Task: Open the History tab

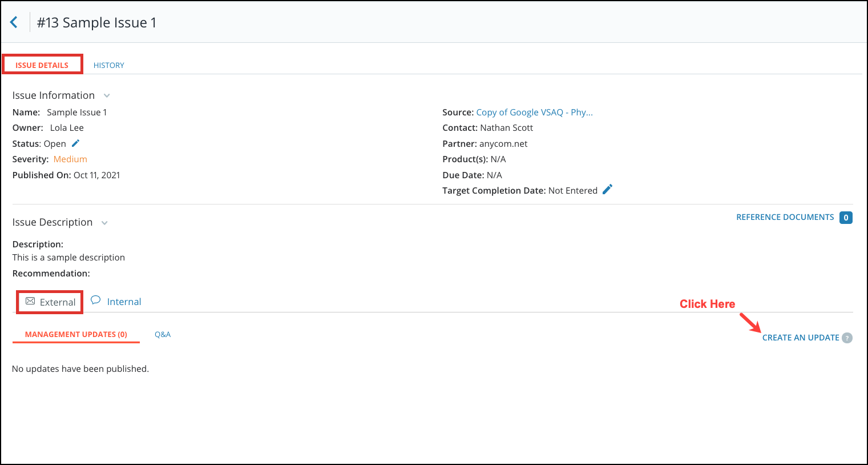Action: point(109,65)
